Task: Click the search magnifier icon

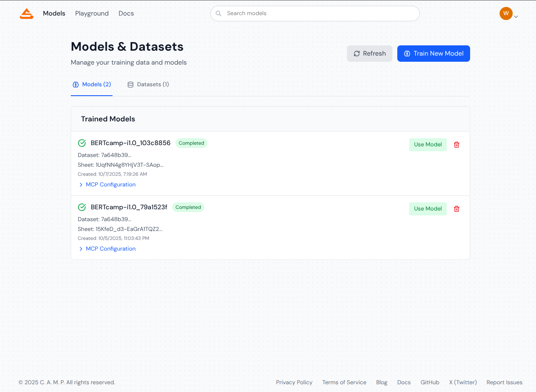Action: click(218, 13)
